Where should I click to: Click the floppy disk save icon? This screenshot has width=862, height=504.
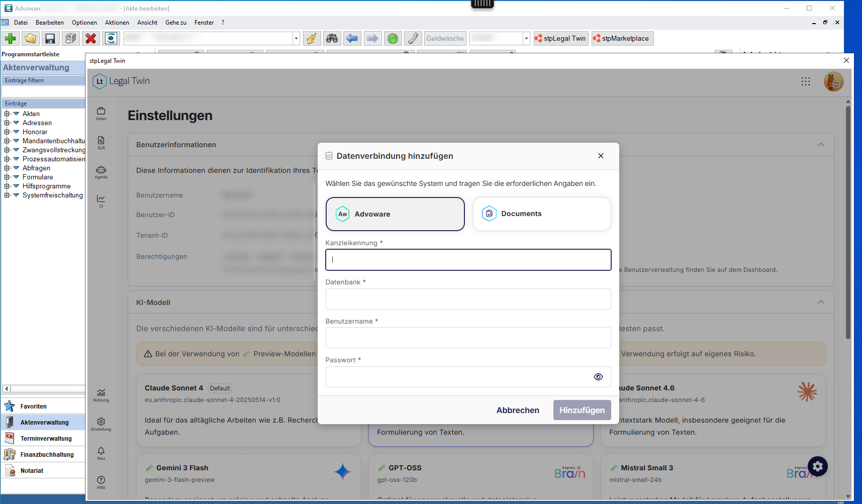point(50,39)
